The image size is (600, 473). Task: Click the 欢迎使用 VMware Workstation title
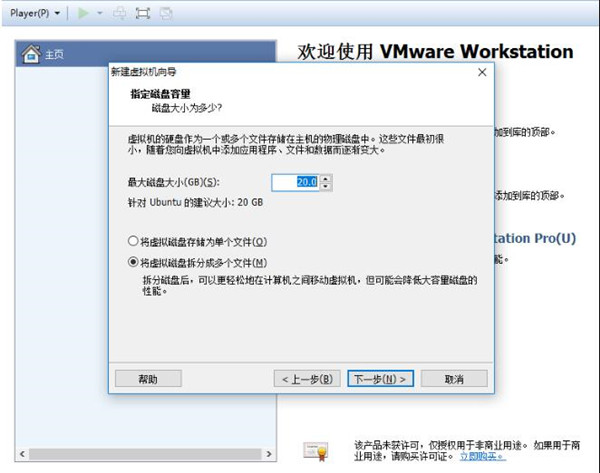[x=435, y=51]
